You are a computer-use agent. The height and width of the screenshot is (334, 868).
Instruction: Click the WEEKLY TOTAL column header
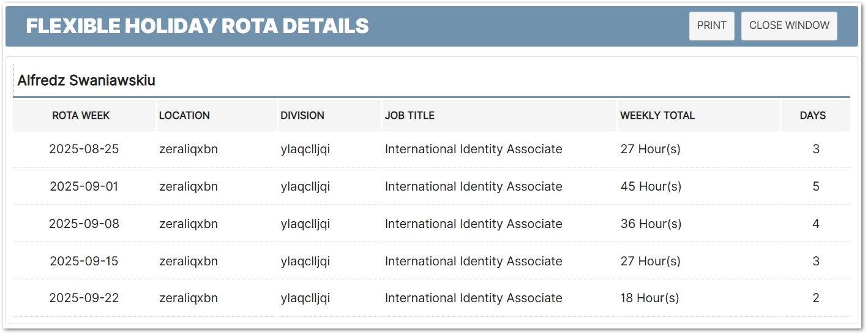[x=657, y=115]
